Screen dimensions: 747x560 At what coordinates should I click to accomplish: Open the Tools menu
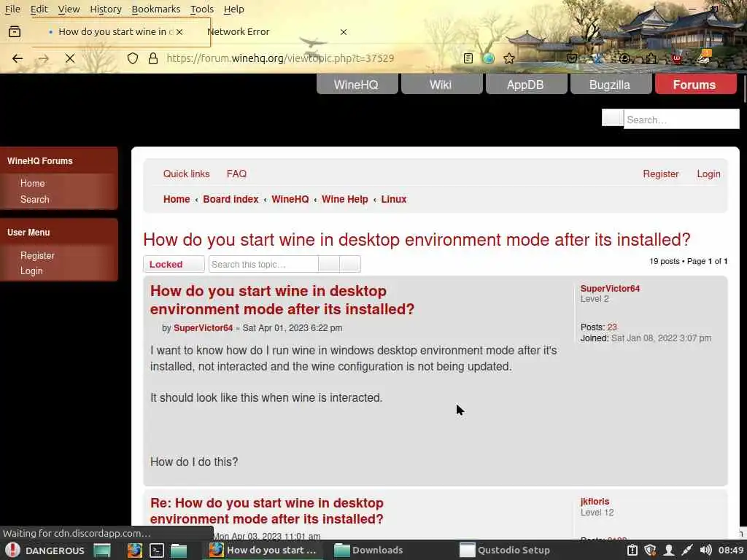click(x=202, y=9)
